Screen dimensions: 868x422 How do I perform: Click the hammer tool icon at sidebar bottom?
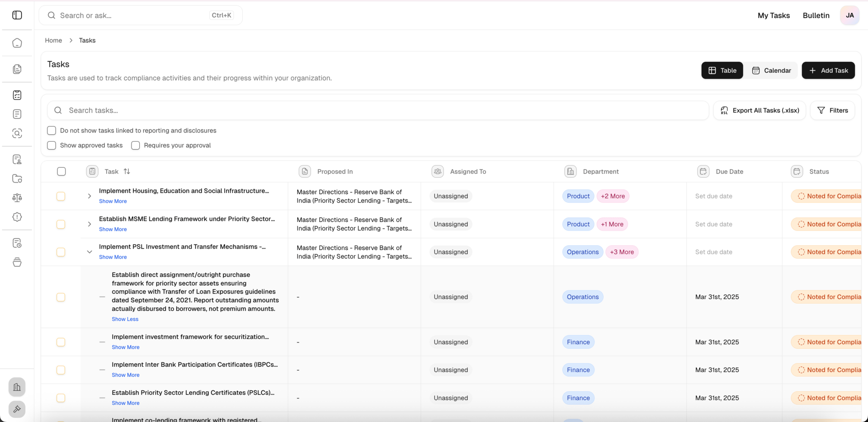tap(17, 409)
